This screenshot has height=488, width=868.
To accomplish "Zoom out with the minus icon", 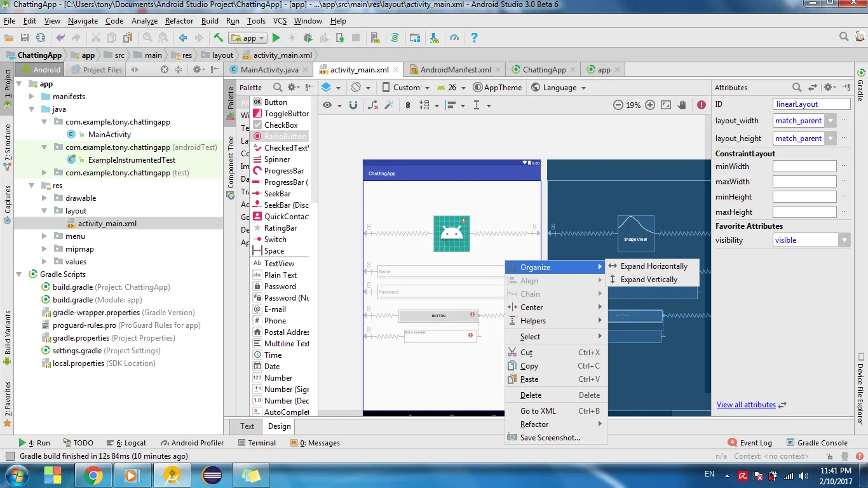I will click(x=618, y=105).
